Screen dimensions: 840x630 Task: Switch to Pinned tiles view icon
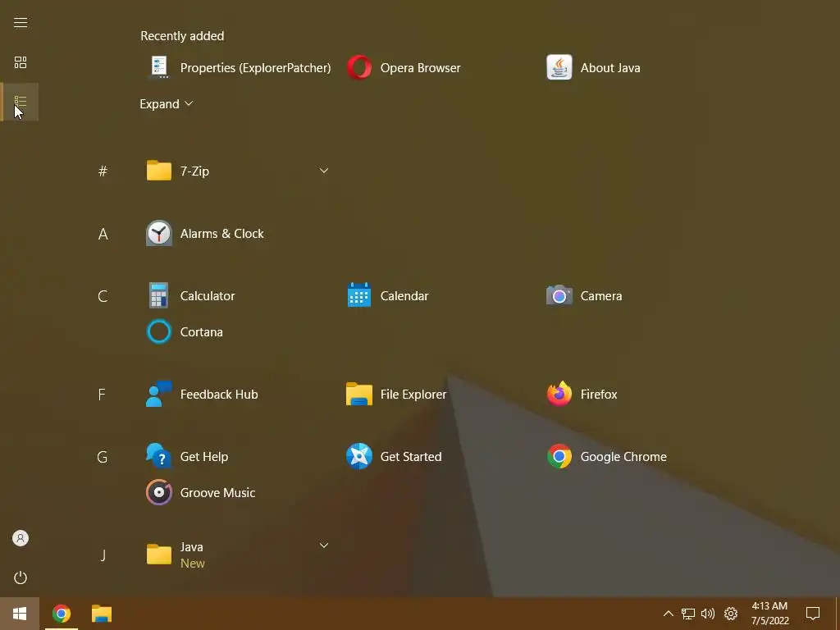pos(21,62)
